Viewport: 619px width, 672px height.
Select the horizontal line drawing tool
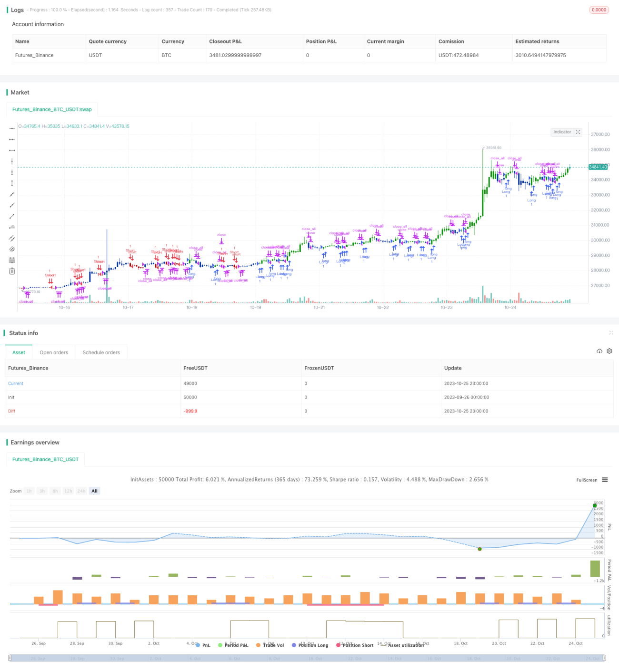tap(12, 129)
